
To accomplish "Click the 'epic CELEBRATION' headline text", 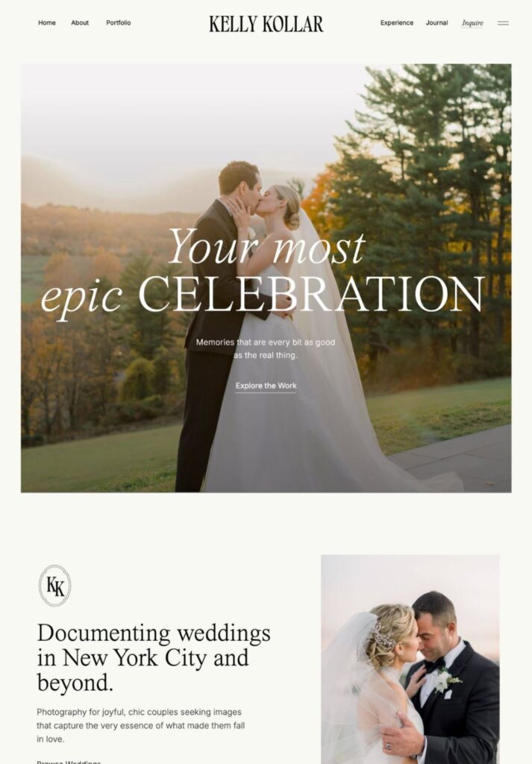I will (x=263, y=295).
